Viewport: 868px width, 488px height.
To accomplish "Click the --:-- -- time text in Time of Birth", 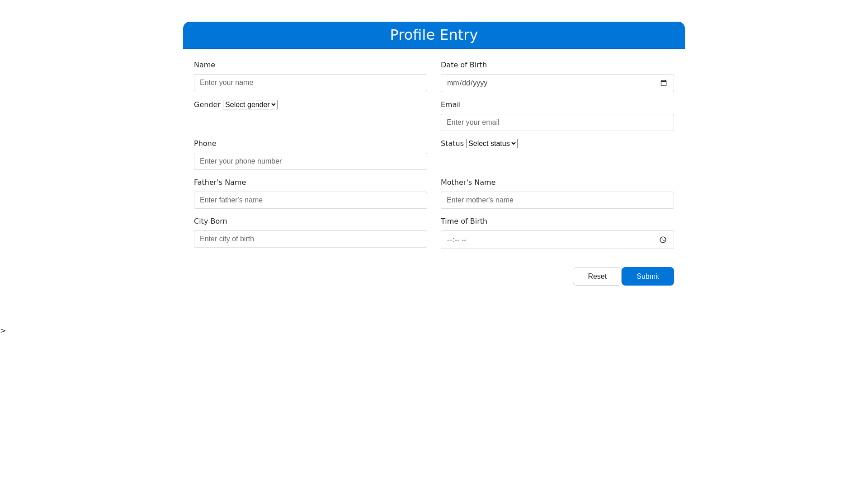I will click(457, 240).
